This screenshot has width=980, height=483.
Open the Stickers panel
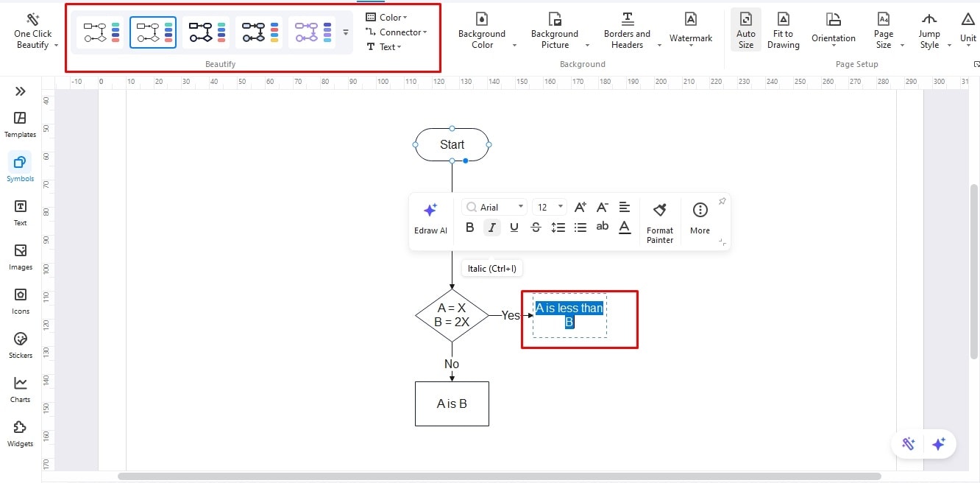point(21,345)
